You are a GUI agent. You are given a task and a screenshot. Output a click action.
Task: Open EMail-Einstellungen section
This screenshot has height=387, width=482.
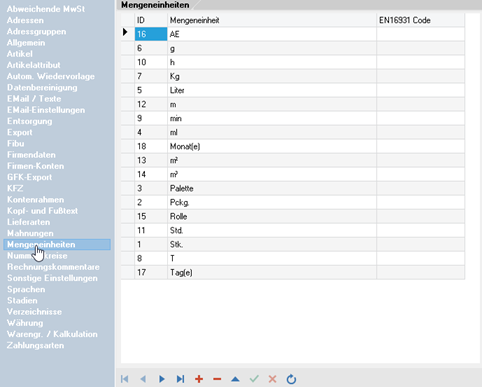click(46, 110)
